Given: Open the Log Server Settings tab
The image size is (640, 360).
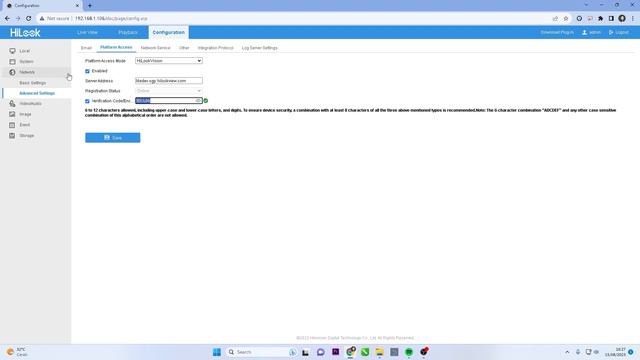Looking at the screenshot, I should click(x=260, y=48).
